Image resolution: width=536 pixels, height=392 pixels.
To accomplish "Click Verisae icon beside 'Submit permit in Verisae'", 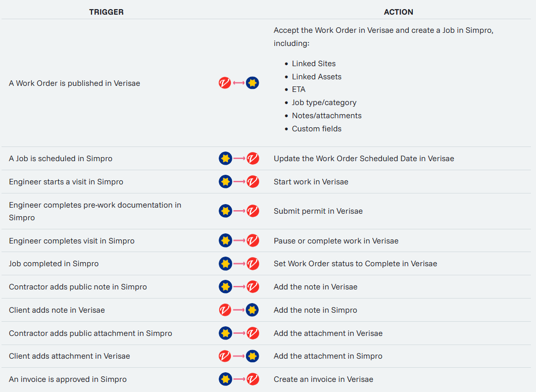I will (x=253, y=211).
